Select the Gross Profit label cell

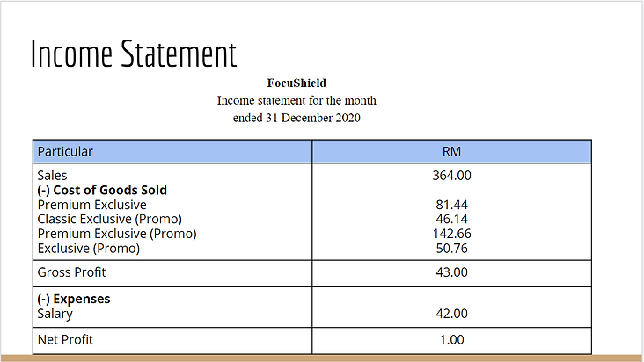[172, 273]
